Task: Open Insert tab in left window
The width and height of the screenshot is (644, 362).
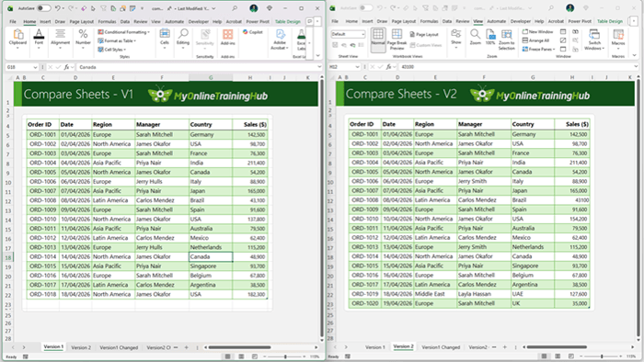Action: point(45,22)
